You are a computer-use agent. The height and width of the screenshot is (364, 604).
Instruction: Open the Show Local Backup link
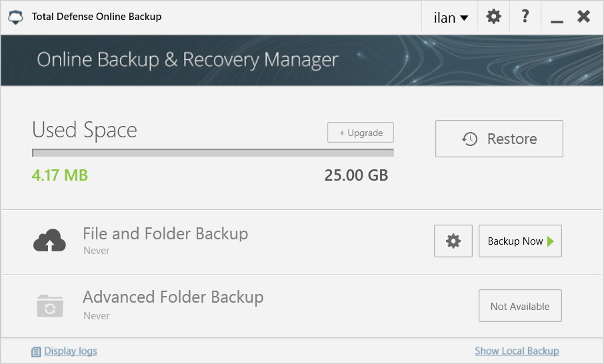517,351
